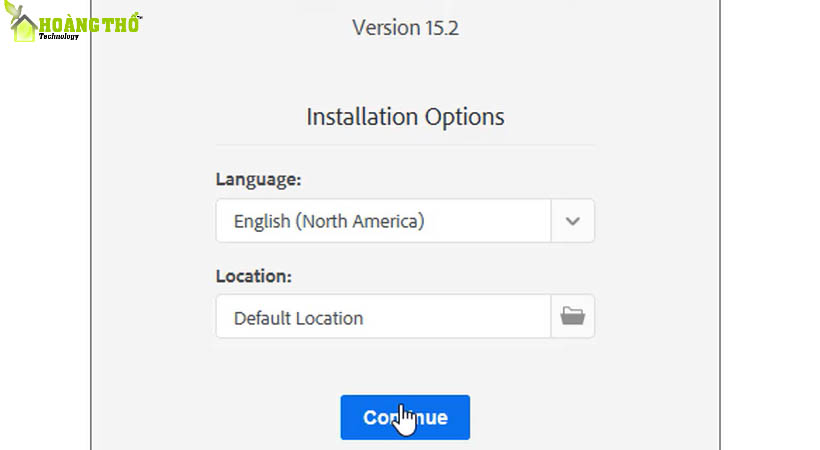The image size is (820, 450).
Task: Click the Installation Options heading
Action: coord(405,116)
